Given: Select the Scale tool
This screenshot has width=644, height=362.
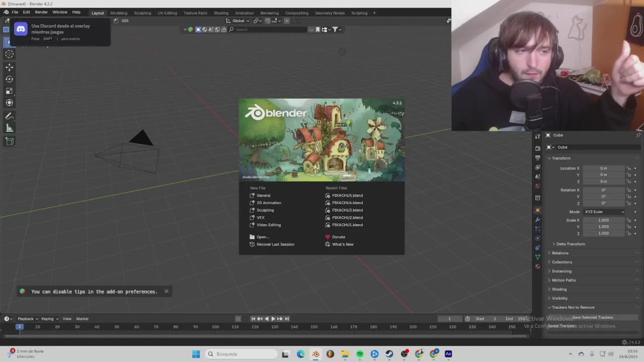Looking at the screenshot, I should 10,91.
